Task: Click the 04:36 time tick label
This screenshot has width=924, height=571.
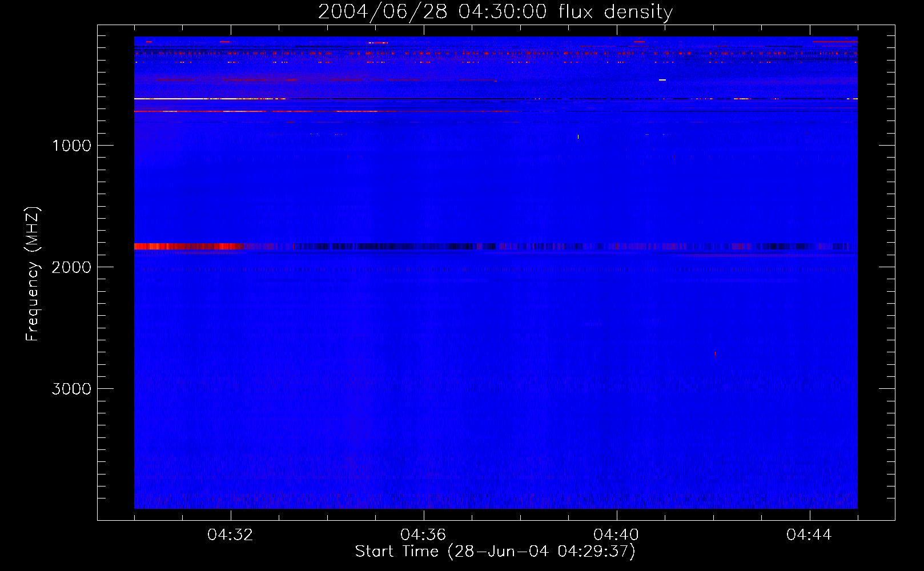Action: coord(423,535)
